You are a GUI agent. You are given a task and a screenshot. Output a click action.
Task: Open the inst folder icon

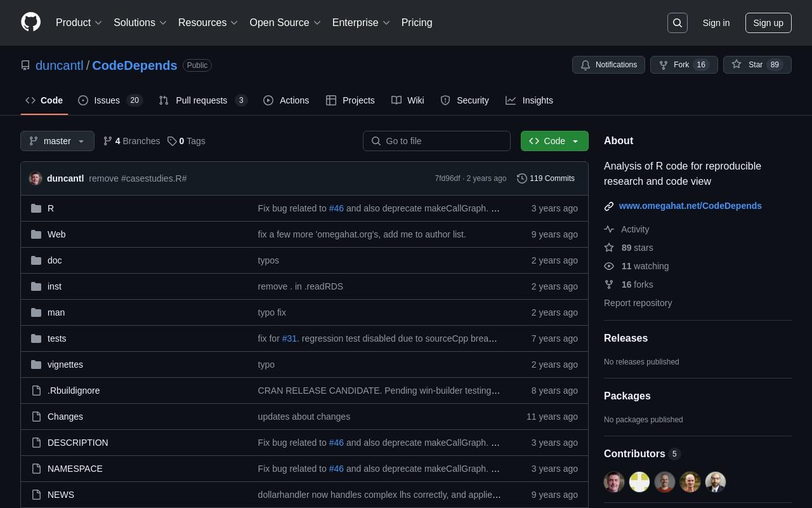click(x=36, y=286)
